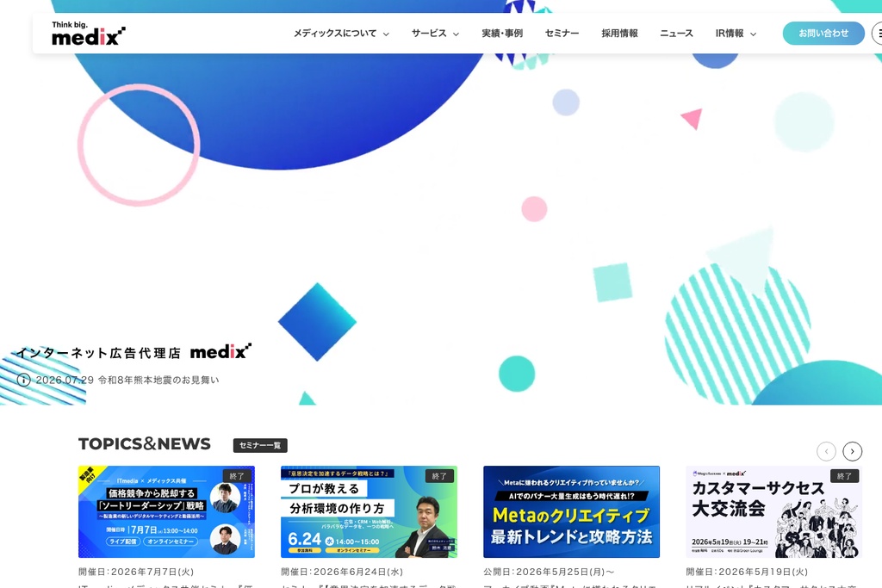This screenshot has height=588, width=882.
Task: Click the TOPICS&NEWS heading
Action: (x=145, y=444)
